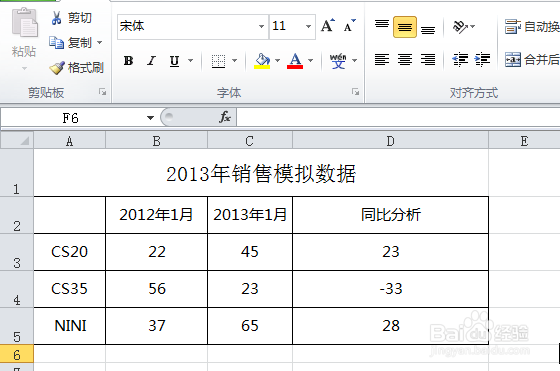Align text left
The height and width of the screenshot is (371, 560).
382,59
